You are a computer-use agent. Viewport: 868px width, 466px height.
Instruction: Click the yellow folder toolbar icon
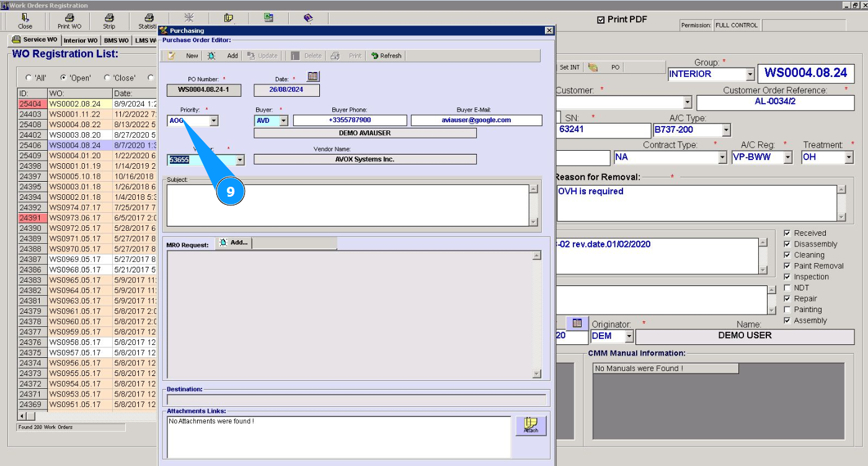[x=229, y=18]
